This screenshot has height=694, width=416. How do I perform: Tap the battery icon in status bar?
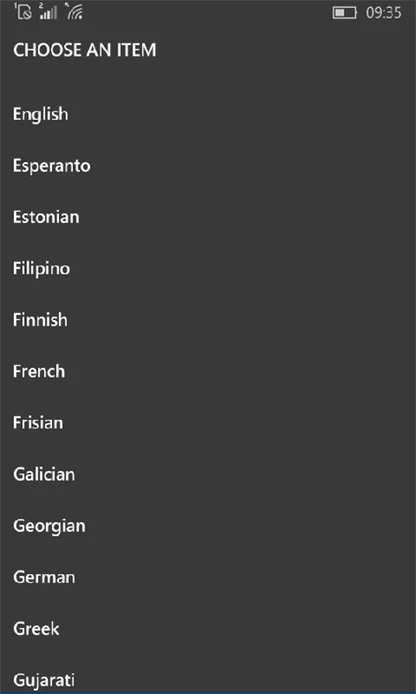[x=344, y=13]
